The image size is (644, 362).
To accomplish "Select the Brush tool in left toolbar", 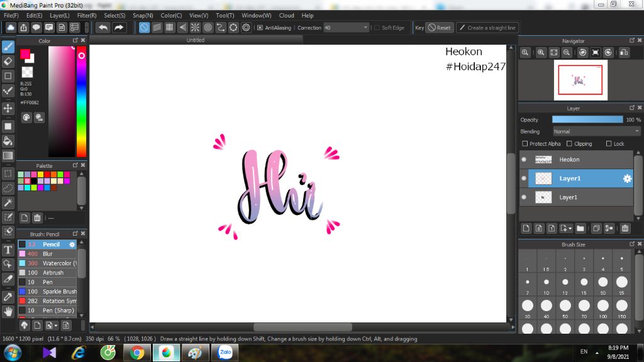I will [x=8, y=47].
